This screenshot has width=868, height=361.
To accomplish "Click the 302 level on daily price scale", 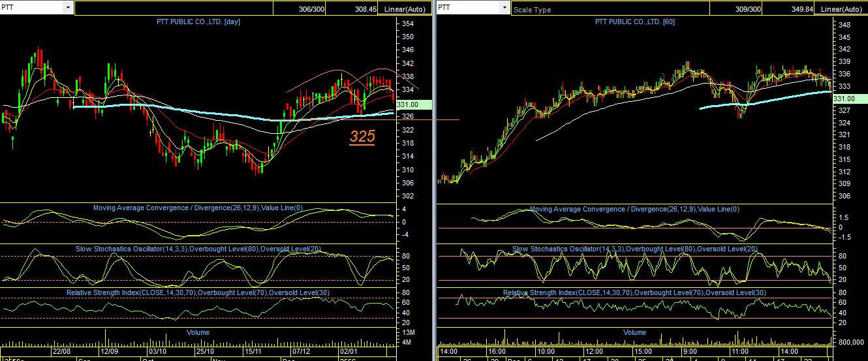I will point(408,196).
